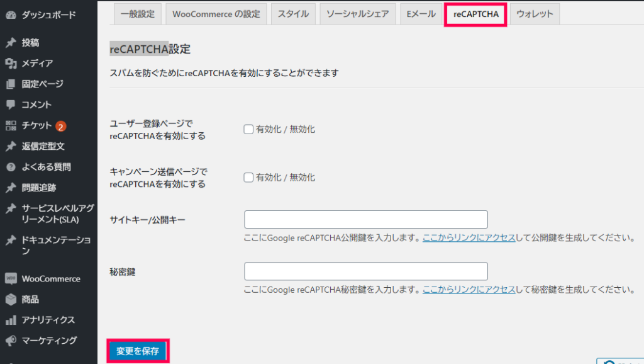Switch to the WooCommerce の設定 tab
Image resolution: width=644 pixels, height=364 pixels.
tap(216, 14)
